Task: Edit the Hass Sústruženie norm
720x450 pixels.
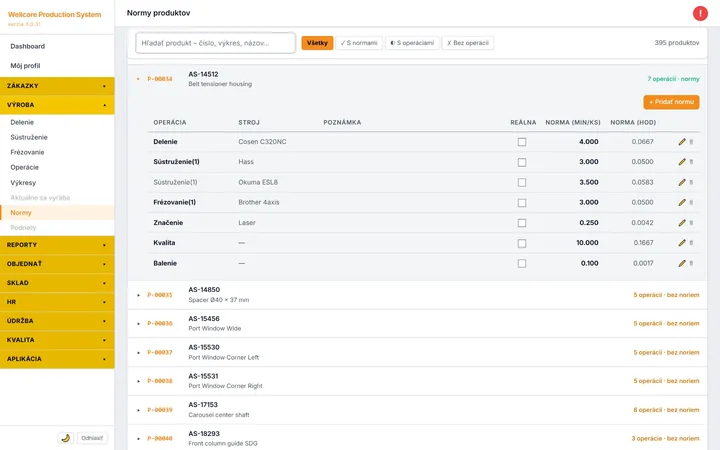Action: (x=682, y=162)
